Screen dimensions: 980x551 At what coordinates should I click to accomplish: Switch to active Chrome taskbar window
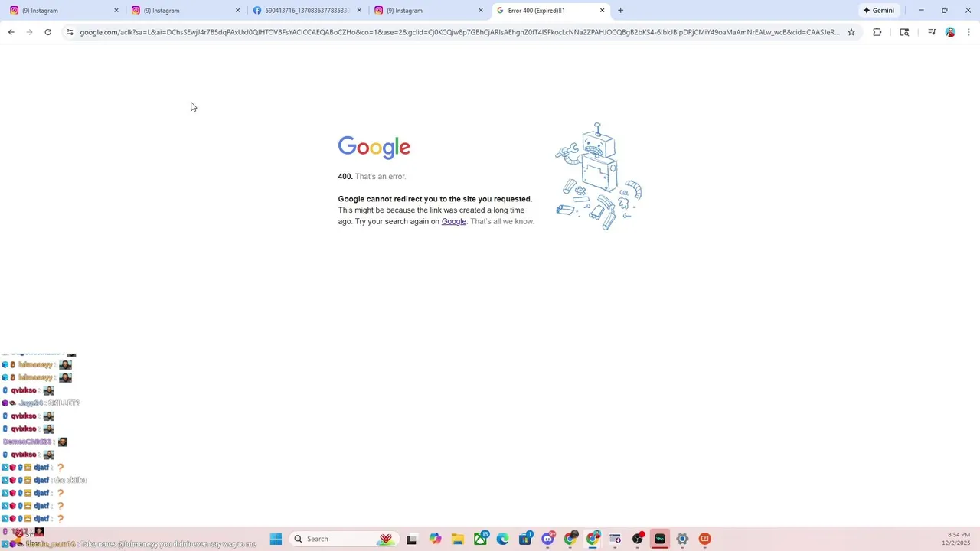[x=593, y=539]
